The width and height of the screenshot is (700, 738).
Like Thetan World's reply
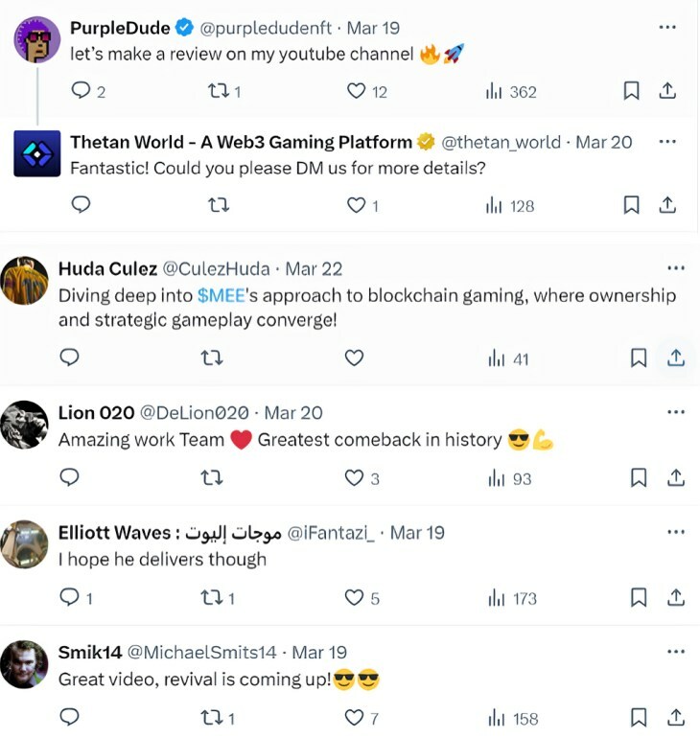point(356,205)
